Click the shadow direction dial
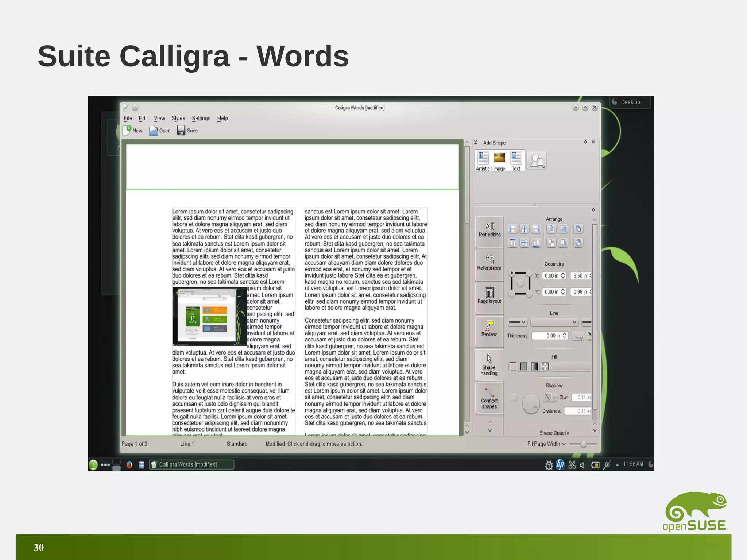 531,404
